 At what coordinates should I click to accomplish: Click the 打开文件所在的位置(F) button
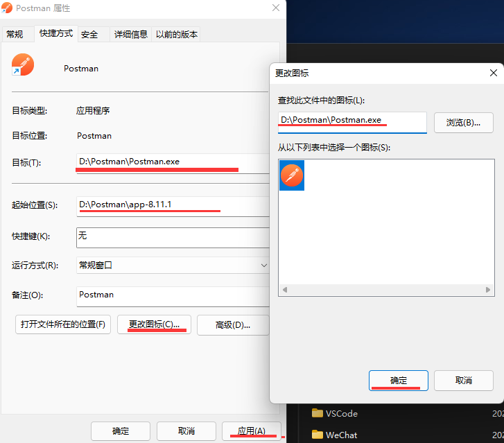click(x=63, y=324)
